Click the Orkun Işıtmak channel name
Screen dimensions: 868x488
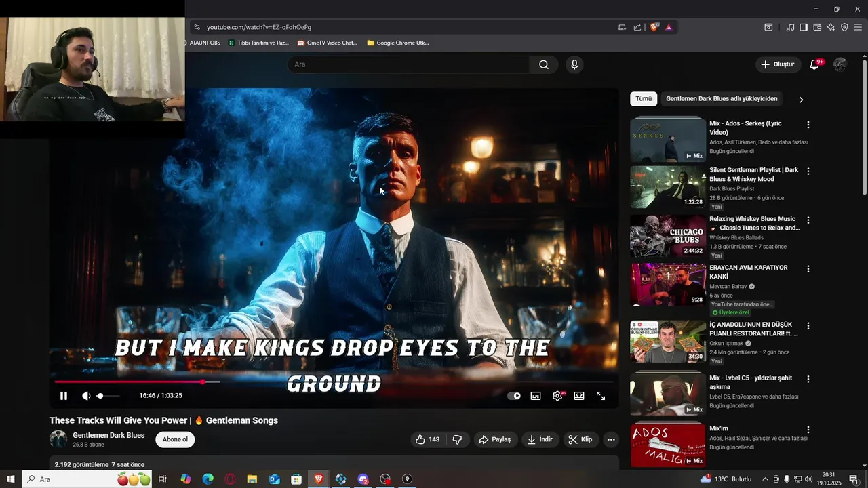coord(726,344)
